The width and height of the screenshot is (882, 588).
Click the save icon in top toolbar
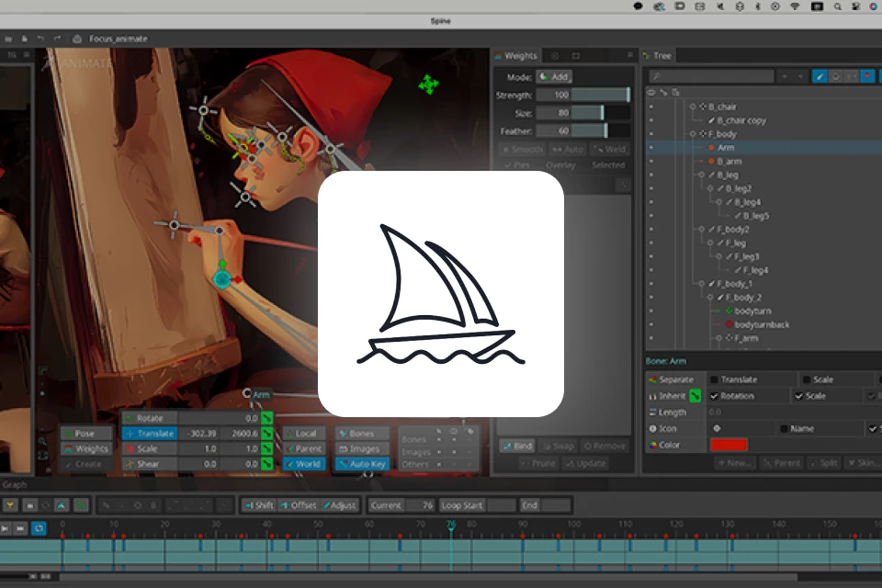[x=24, y=39]
